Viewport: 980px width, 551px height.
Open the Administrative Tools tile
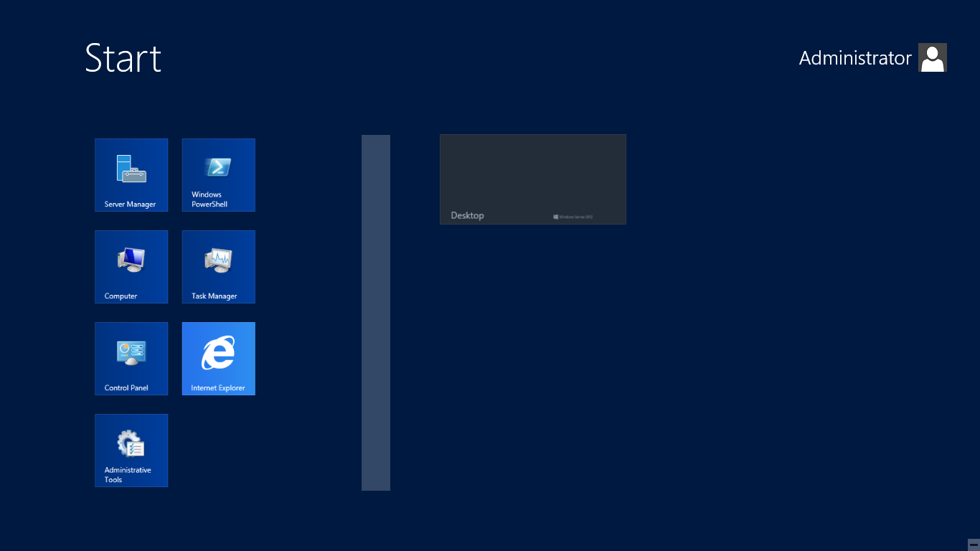(x=131, y=451)
